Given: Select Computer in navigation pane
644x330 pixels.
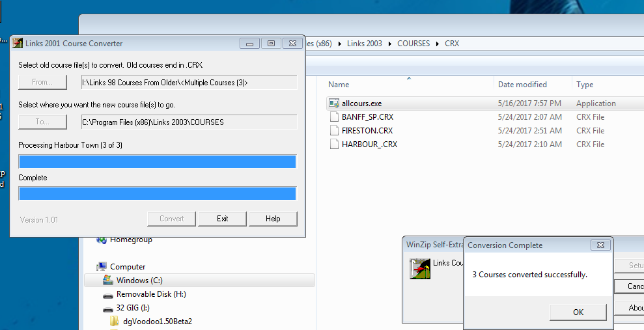Looking at the screenshot, I should pyautogui.click(x=128, y=267).
